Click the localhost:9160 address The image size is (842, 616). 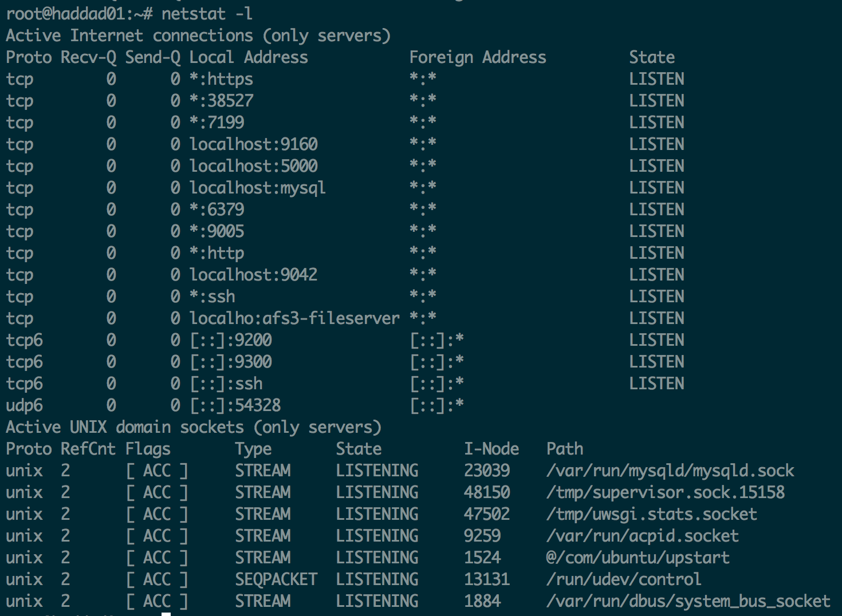pos(253,144)
